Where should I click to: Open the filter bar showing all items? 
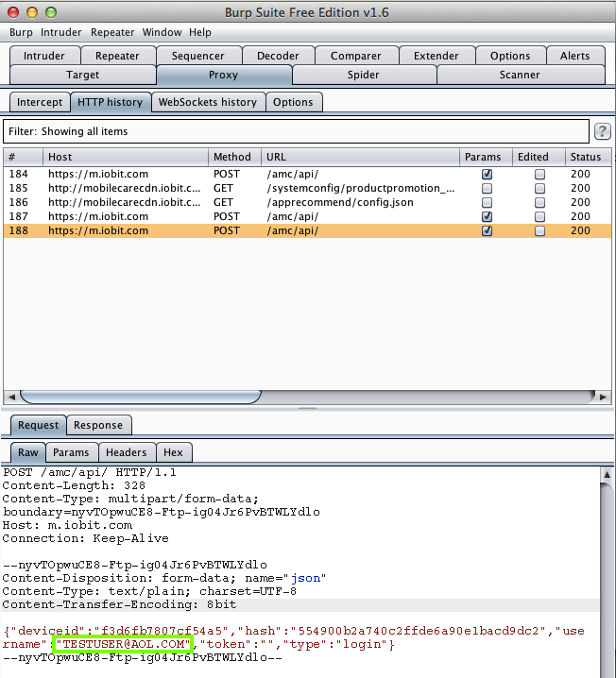pos(296,131)
